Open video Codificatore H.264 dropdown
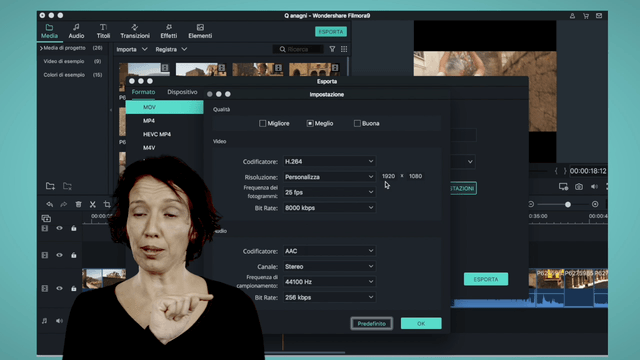 pyautogui.click(x=329, y=162)
